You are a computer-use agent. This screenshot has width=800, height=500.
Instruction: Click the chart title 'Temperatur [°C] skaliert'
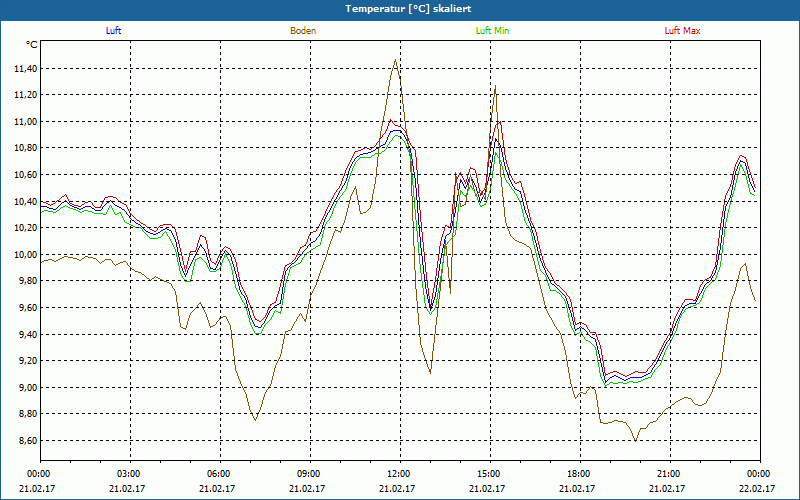[x=400, y=8]
